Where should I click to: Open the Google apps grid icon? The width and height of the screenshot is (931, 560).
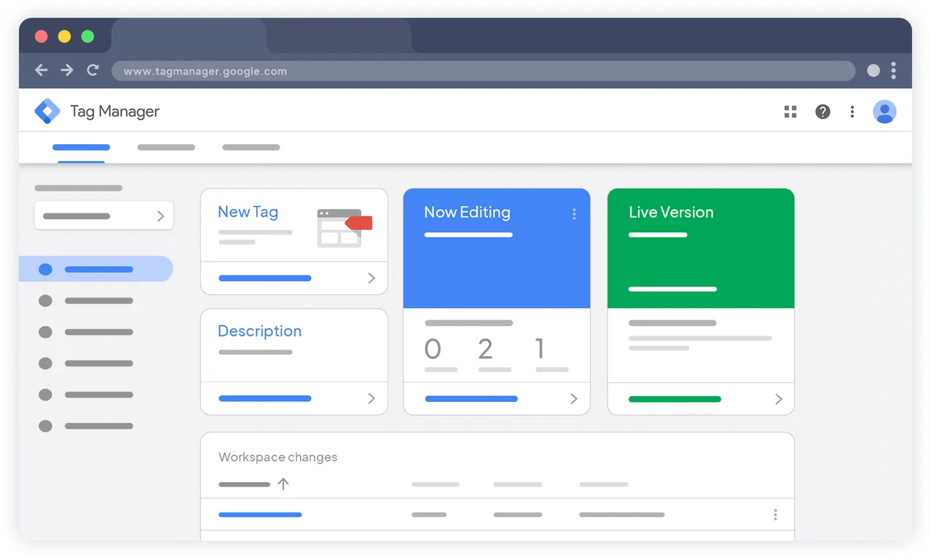point(790,111)
